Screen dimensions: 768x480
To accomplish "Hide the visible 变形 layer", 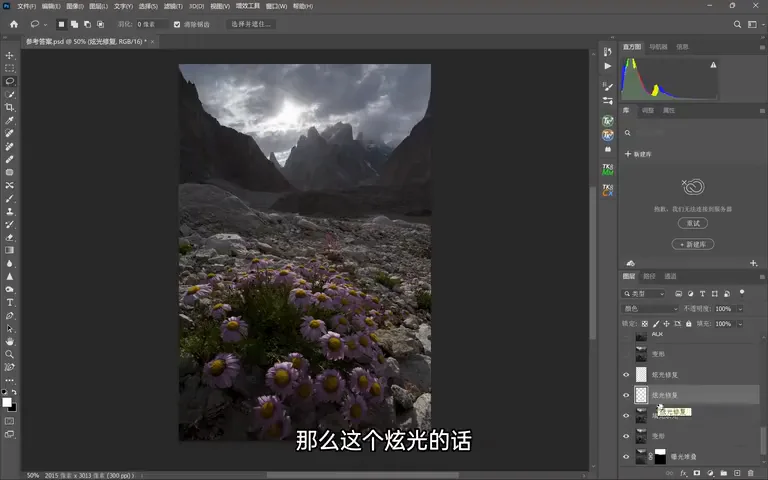I will pos(626,436).
